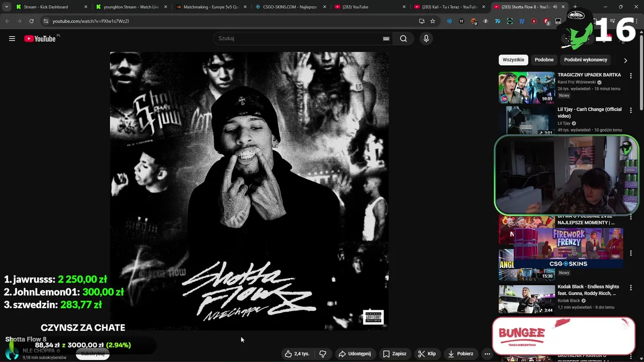Screen dimensions: 644x362
Task: Click the blue sound waves extension icon
Action: click(x=449, y=21)
